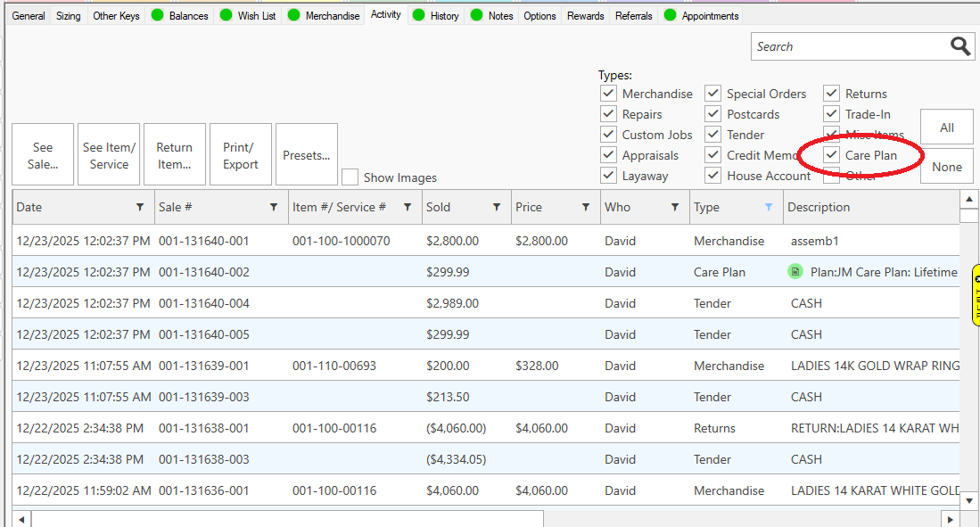Switch to the History tab
980x527 pixels.
(443, 16)
